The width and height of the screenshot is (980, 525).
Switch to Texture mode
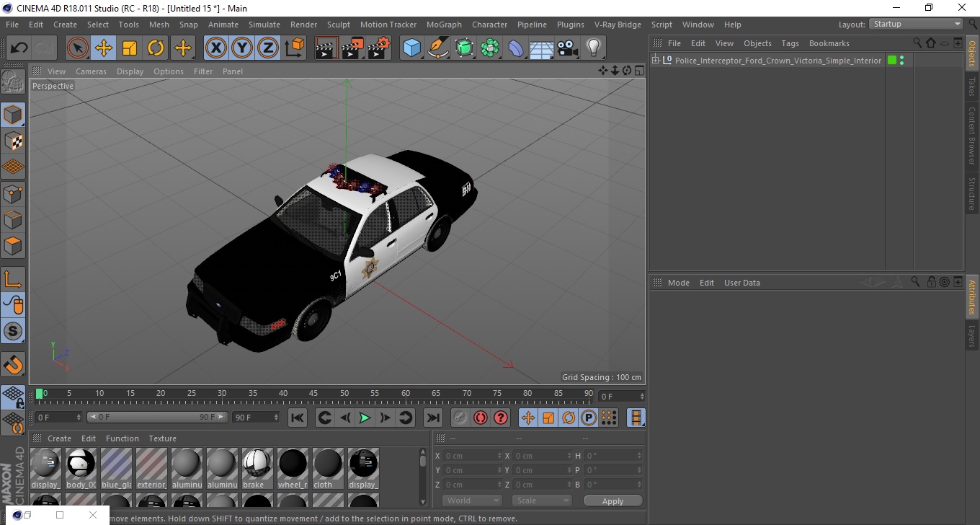(x=13, y=141)
